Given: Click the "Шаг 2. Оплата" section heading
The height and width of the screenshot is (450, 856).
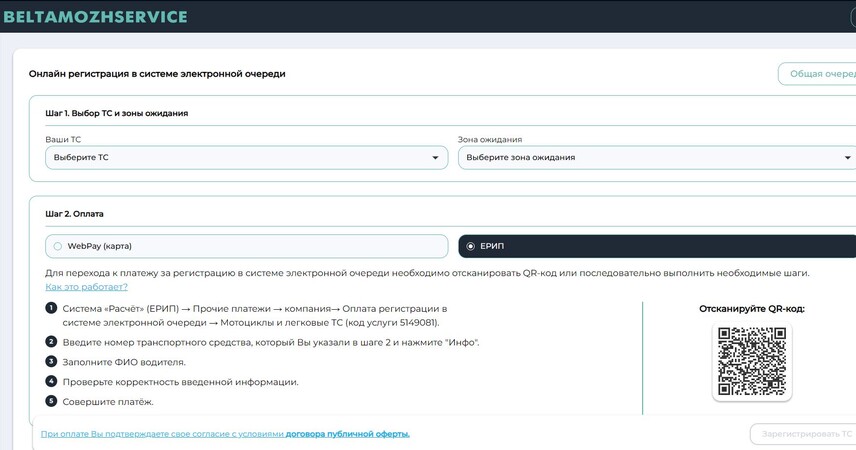Looking at the screenshot, I should (75, 213).
